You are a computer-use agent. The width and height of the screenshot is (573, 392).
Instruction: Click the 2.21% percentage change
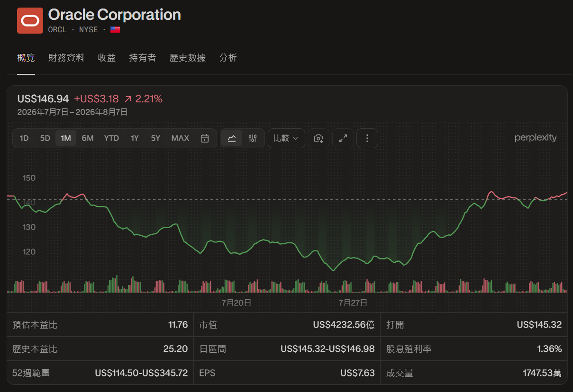pyautogui.click(x=149, y=99)
